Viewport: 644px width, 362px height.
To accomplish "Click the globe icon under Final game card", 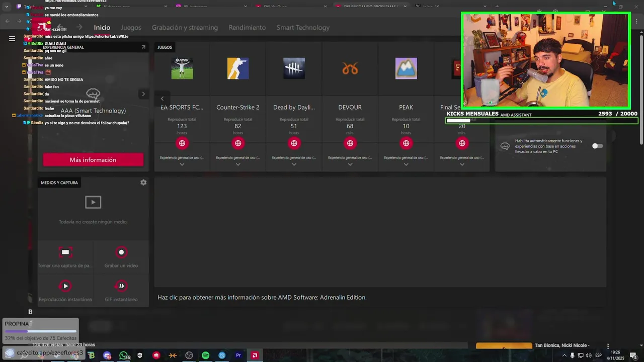I will [462, 143].
